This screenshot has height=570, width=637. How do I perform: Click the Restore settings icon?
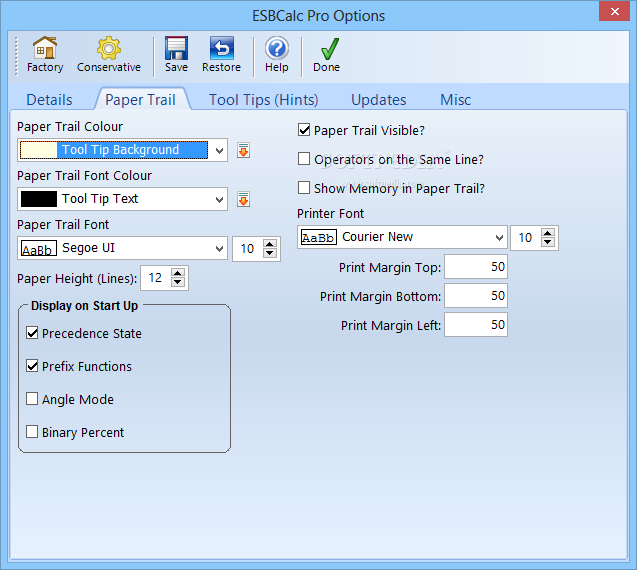pos(221,48)
